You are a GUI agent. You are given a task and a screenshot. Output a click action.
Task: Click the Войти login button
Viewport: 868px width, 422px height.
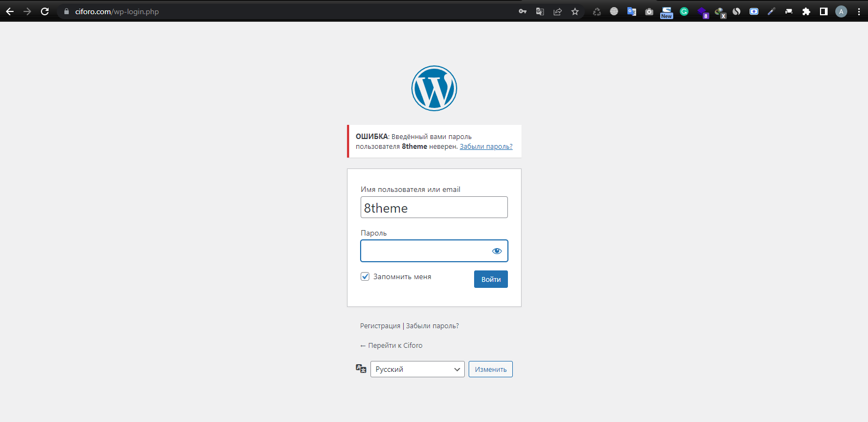491,279
